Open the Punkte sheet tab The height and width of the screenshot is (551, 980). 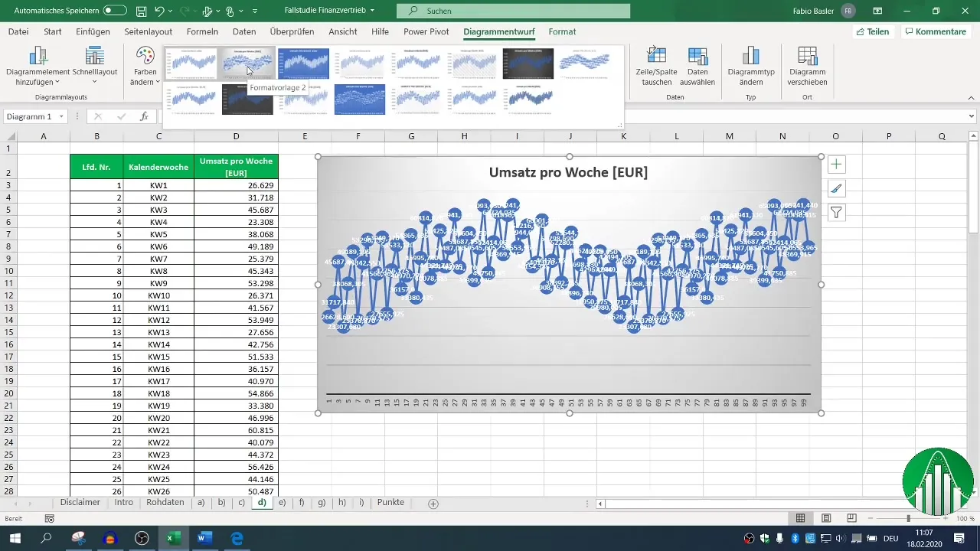coord(390,503)
